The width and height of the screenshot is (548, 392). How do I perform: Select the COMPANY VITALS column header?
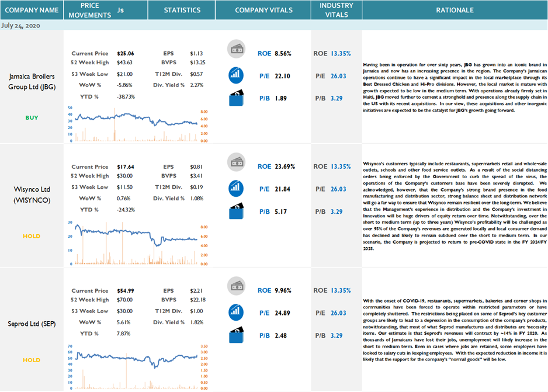pyautogui.click(x=263, y=10)
